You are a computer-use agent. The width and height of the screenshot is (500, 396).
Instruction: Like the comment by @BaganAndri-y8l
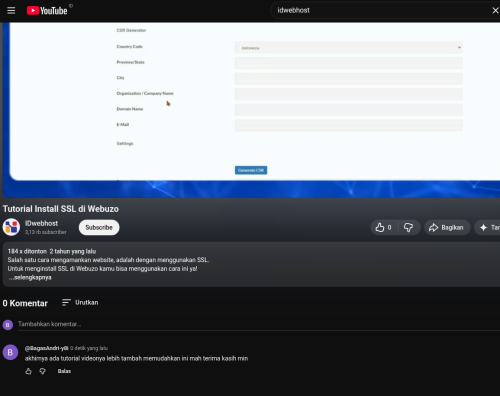tap(29, 371)
